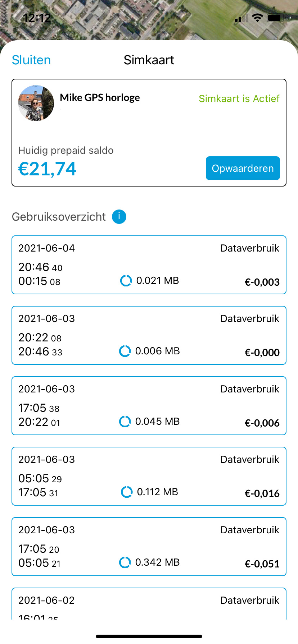This screenshot has width=298, height=644.
Task: Tap the Simkaart is Actief status text
Action: (x=239, y=98)
